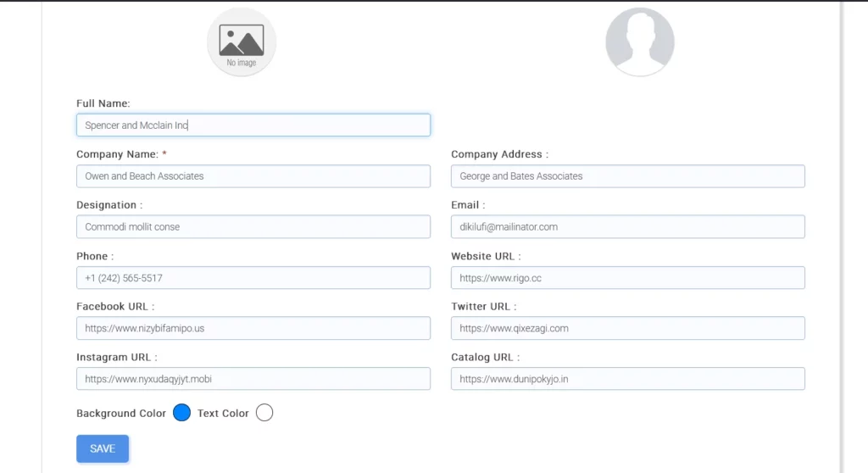Open the white Text Color swatch

[264, 413]
